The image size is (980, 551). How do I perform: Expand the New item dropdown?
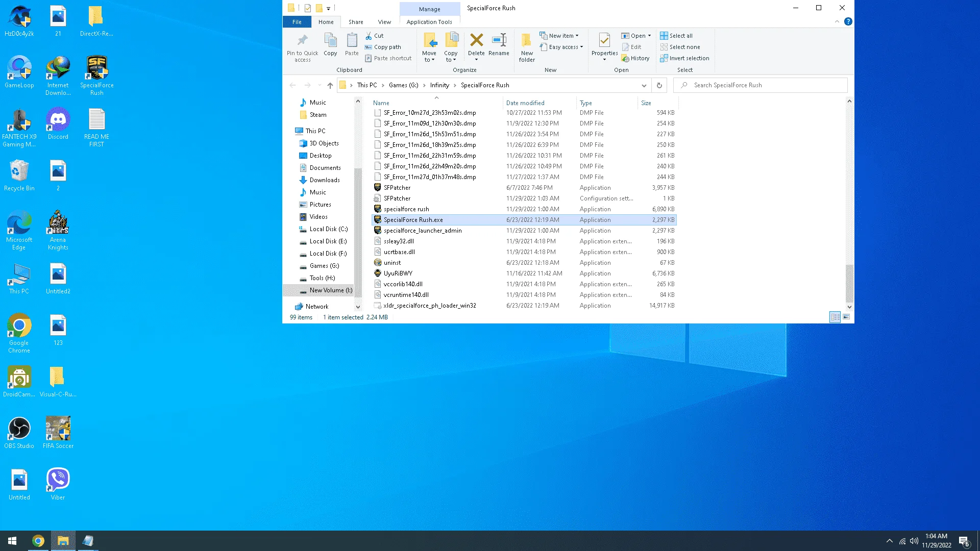(559, 36)
